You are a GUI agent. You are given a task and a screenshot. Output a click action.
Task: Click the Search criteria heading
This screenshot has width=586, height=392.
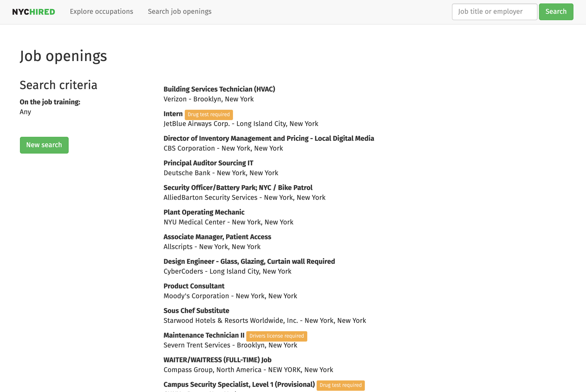click(x=59, y=85)
